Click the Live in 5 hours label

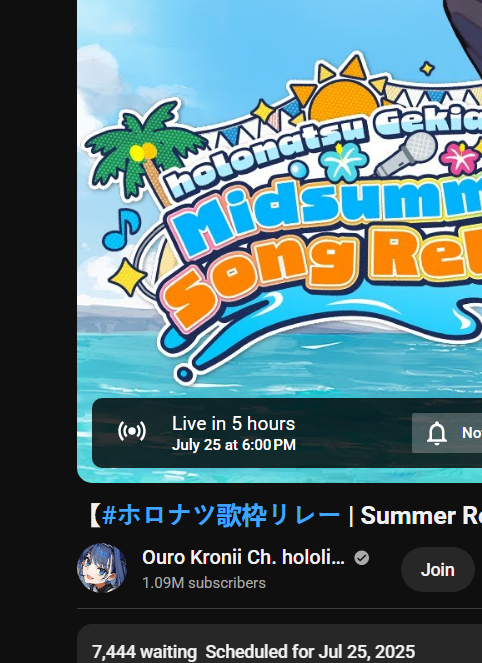tap(233, 424)
